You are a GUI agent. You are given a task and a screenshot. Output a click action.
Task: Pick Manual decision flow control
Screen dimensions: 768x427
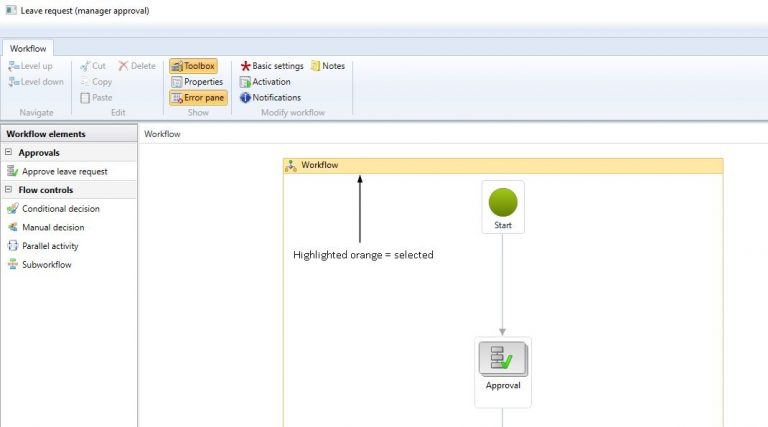click(x=46, y=227)
